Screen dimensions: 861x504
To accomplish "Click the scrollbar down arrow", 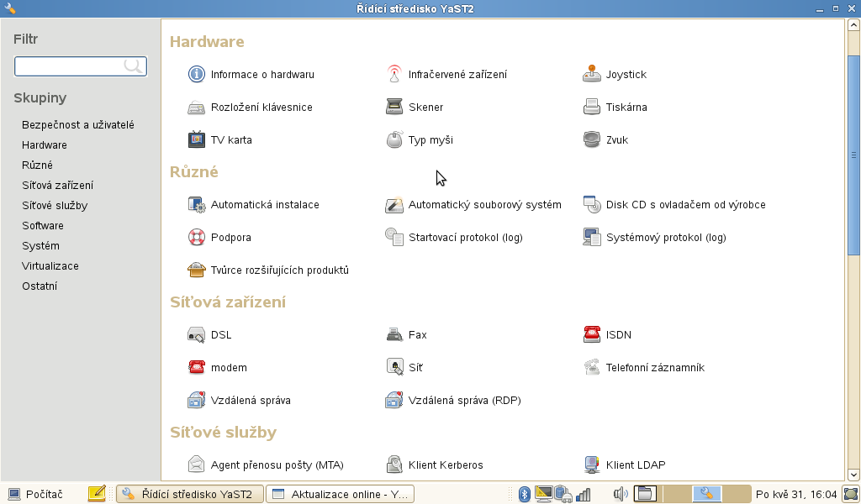I will pos(853,475).
